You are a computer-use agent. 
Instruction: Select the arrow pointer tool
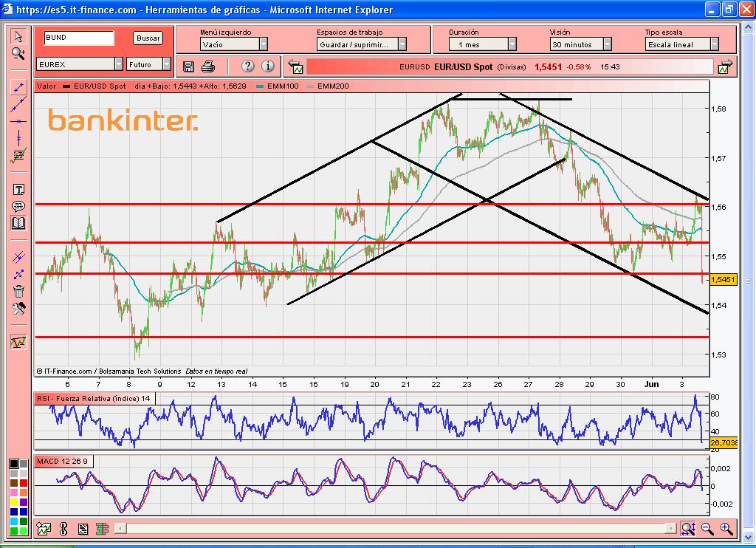coord(18,37)
